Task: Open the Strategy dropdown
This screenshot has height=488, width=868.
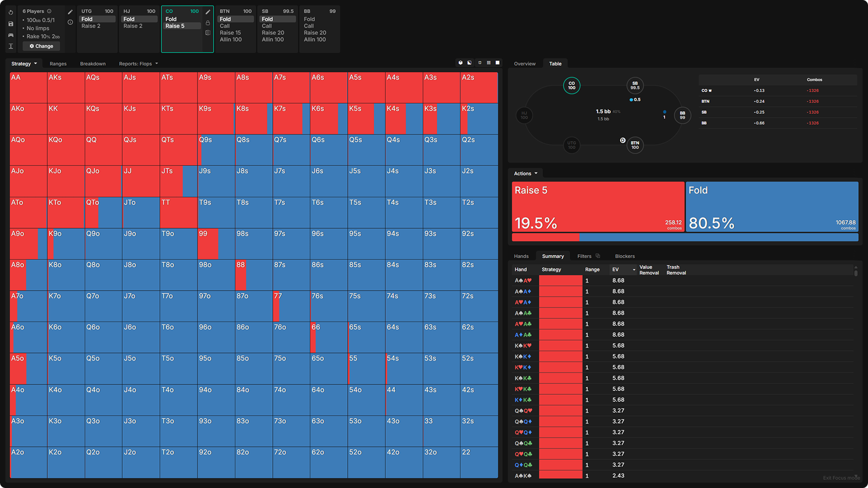Action: 24,63
